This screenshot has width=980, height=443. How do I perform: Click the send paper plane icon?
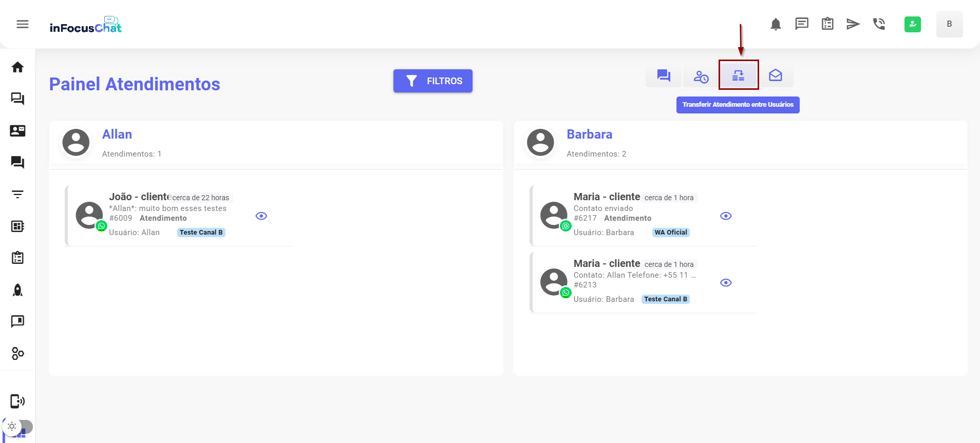853,24
